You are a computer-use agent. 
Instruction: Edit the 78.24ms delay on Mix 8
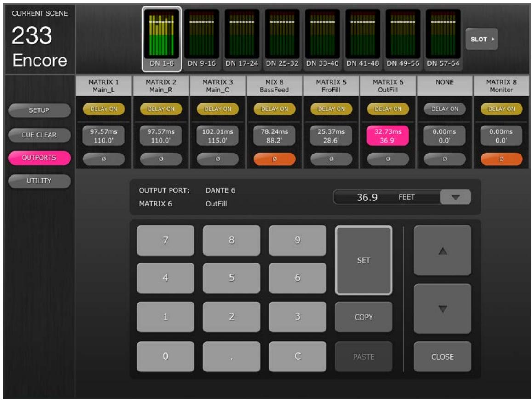(275, 136)
